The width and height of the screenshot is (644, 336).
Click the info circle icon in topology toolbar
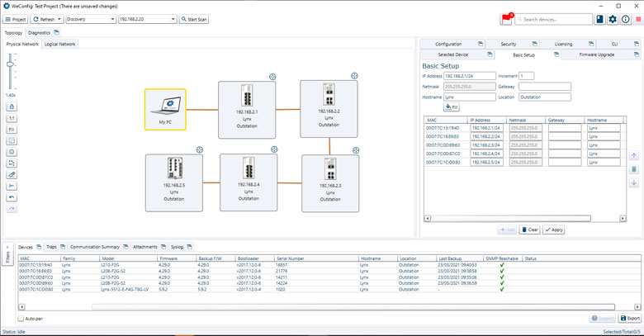[x=12, y=152]
